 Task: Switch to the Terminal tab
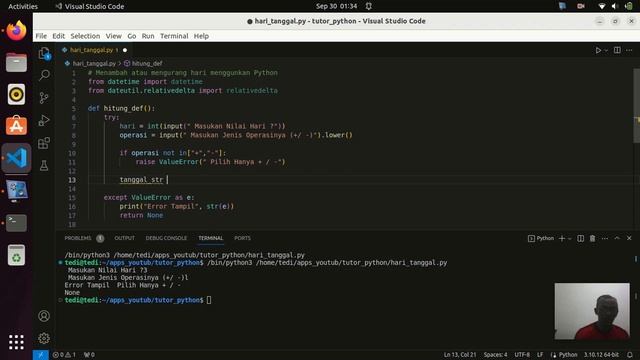tap(211, 238)
